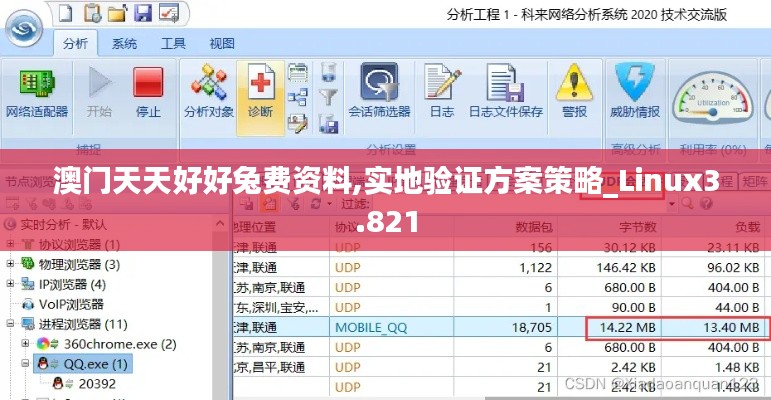Viewport: 771px width, 400px height.
Task: Expand the IP浏览器 (4) tree node
Action: [x=10, y=283]
